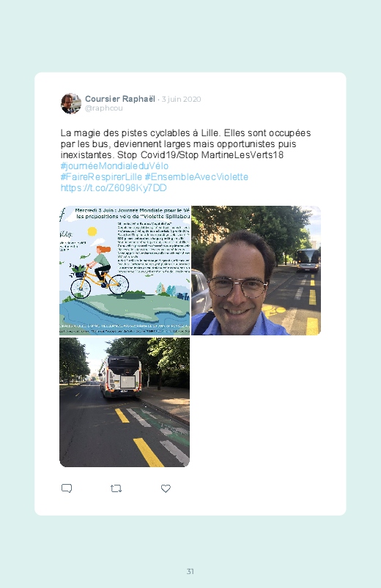Open the cyclist illustration poster thumbnail
381x588 pixels.
pyautogui.click(x=125, y=270)
